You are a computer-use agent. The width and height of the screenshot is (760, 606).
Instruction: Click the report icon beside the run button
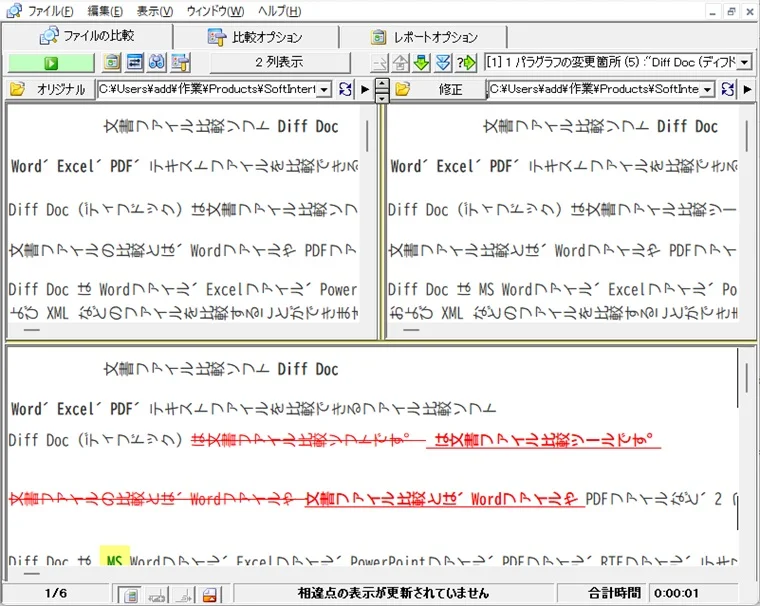[111, 62]
